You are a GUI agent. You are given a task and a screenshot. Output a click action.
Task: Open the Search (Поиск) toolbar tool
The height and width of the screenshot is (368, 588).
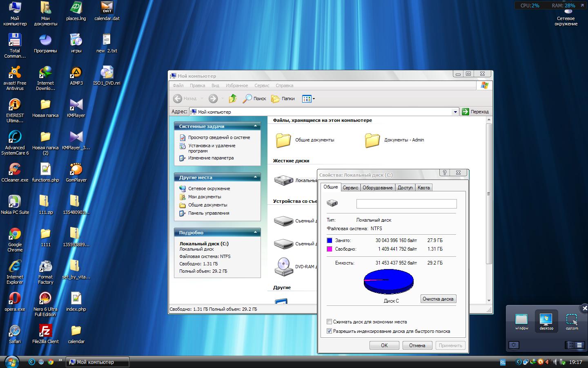coord(254,99)
